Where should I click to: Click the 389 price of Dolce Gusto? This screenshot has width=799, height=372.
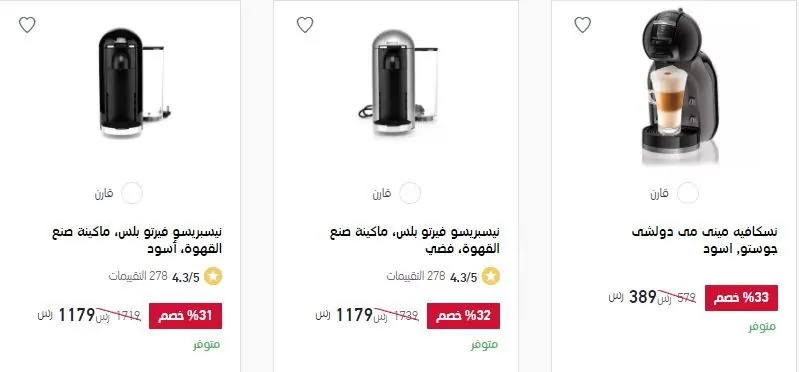coord(642,297)
